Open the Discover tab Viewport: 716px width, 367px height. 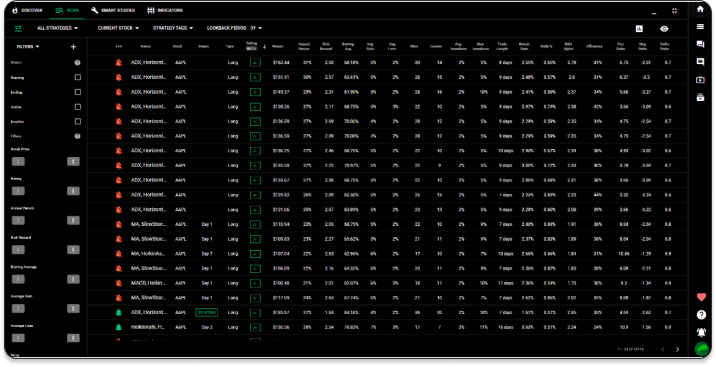[x=27, y=10]
